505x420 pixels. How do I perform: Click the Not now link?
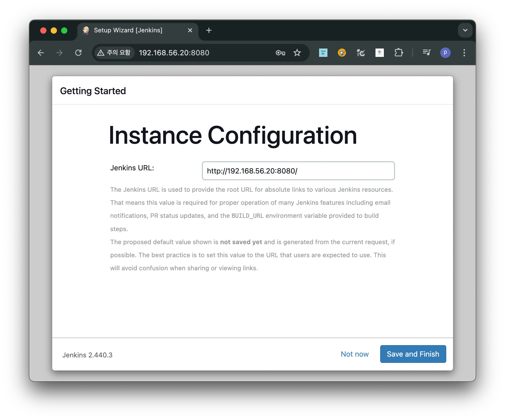point(355,354)
